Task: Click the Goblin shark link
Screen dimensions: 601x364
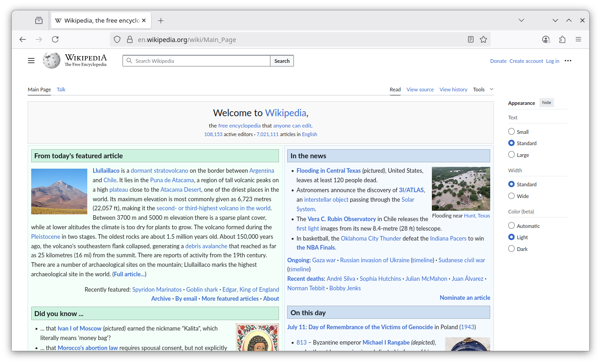Action: pos(202,289)
